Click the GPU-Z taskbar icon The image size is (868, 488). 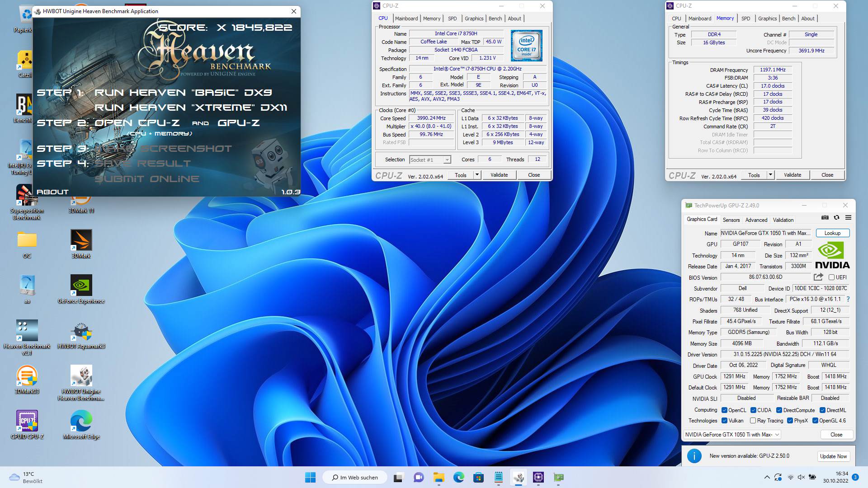558,477
